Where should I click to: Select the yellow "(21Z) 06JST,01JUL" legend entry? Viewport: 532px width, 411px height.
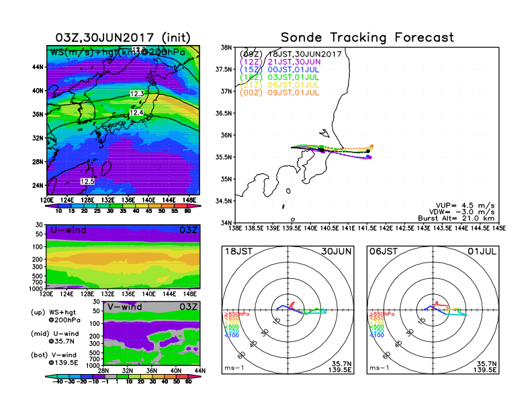coord(279,85)
